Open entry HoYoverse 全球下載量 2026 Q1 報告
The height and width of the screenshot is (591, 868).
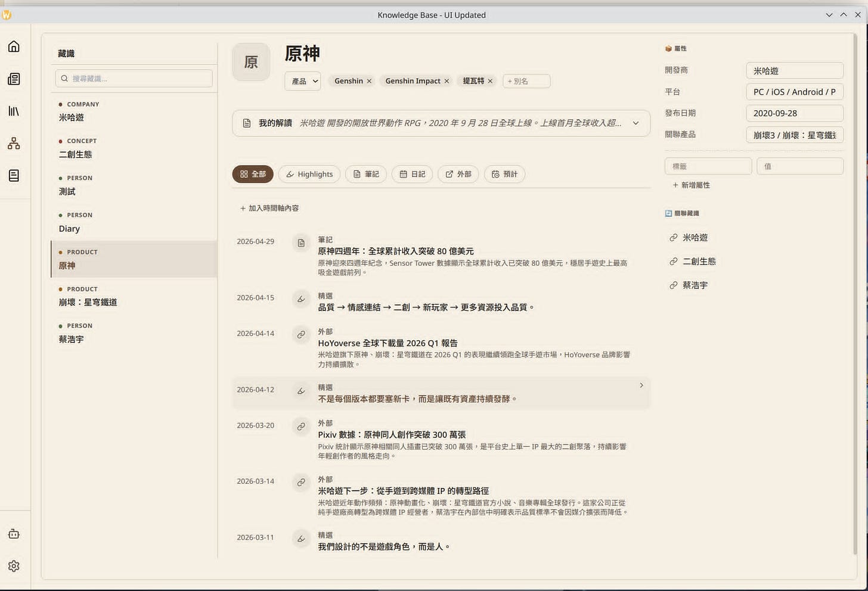[x=388, y=343]
